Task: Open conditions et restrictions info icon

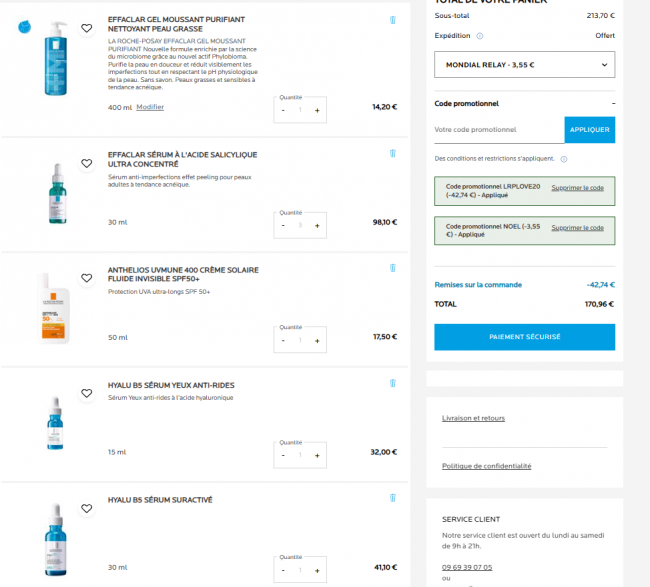Action: [x=564, y=158]
